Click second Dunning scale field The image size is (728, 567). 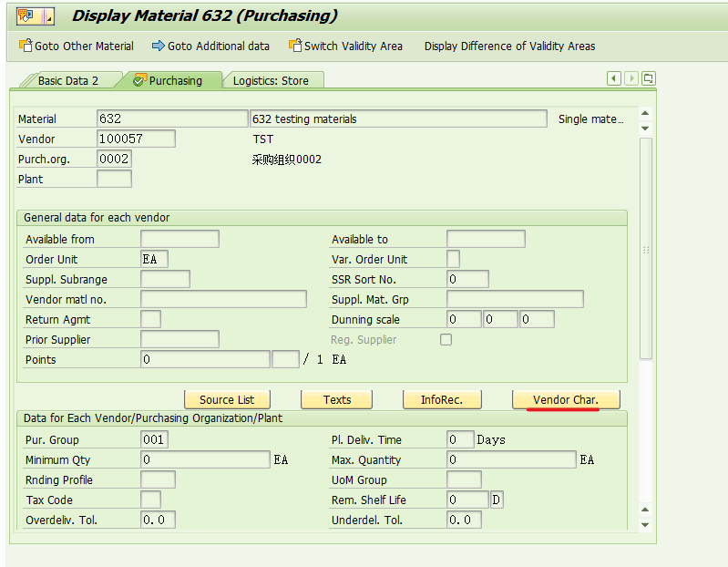pyautogui.click(x=500, y=319)
